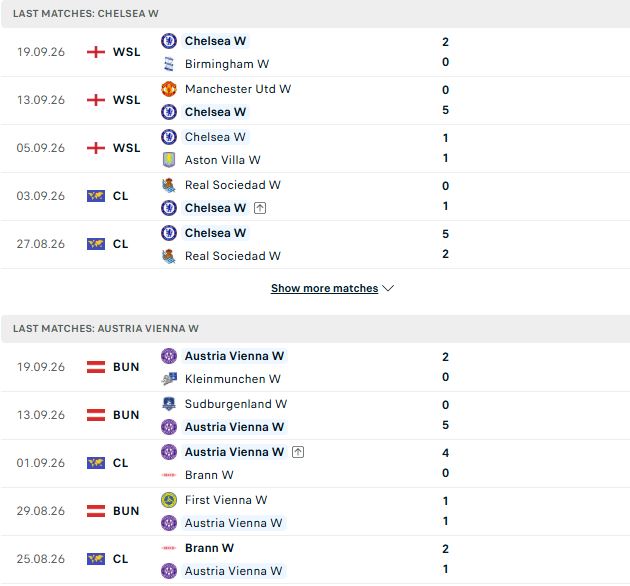Click Austria flag in 13.09.26 BUN row
The image size is (630, 586).
pyautogui.click(x=96, y=415)
